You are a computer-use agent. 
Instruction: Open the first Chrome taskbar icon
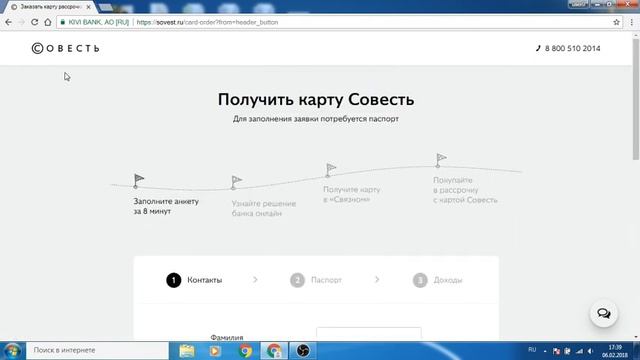[245, 351]
